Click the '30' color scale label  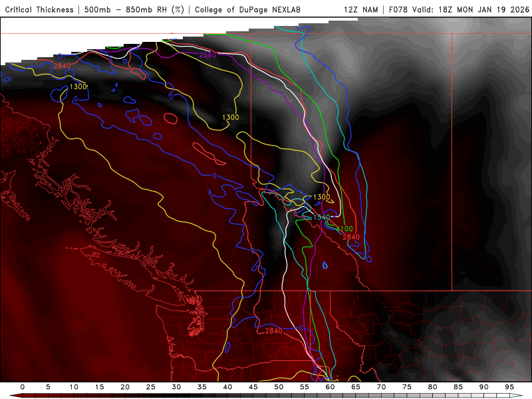(x=176, y=387)
